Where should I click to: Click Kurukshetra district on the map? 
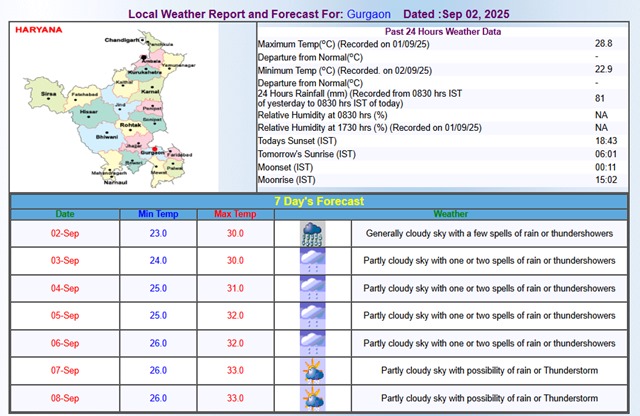[145, 72]
